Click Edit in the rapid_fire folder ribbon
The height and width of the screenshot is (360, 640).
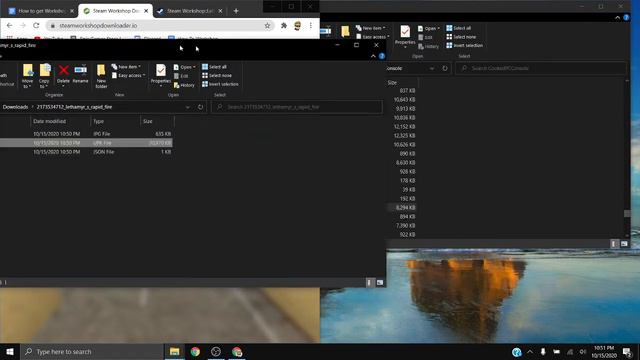pos(181,76)
